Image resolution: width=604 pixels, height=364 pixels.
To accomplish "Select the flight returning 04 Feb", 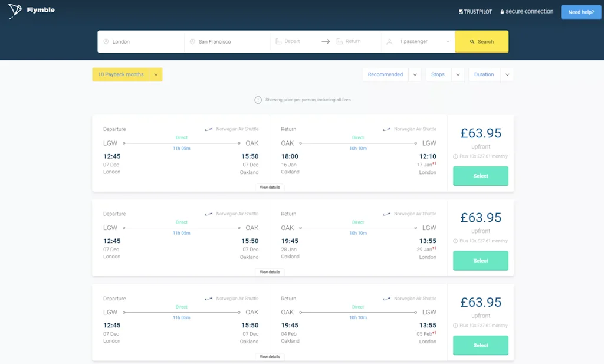I will (480, 345).
